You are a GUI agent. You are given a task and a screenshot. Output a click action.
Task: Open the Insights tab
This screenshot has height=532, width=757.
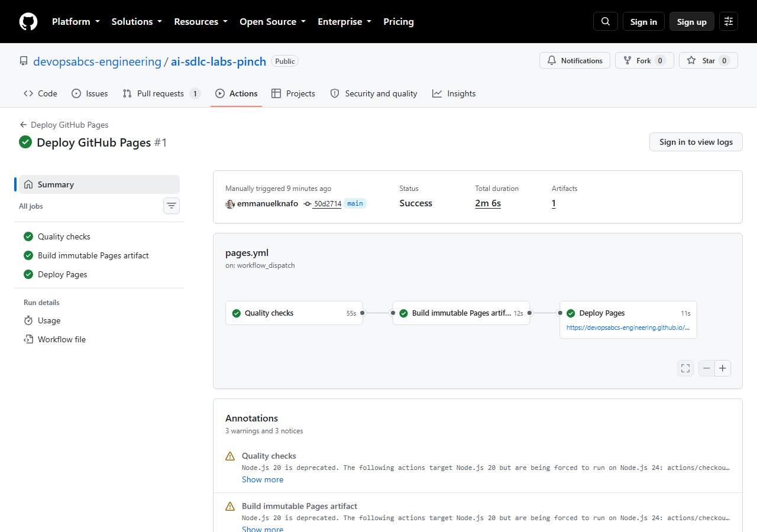pos(454,93)
